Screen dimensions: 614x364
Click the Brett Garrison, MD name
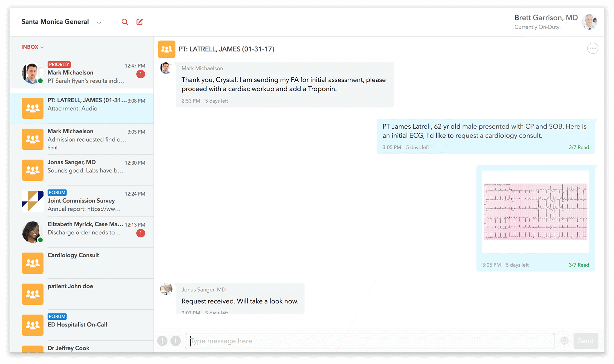546,18
